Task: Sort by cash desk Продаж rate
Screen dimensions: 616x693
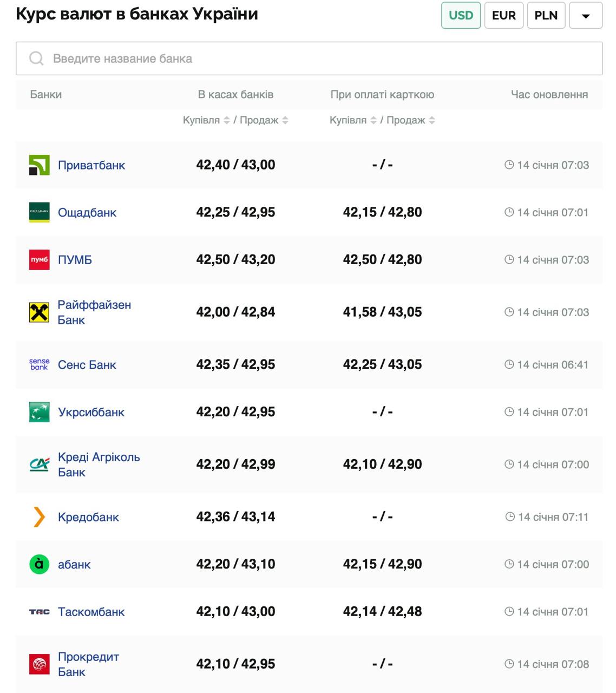Action: [285, 120]
